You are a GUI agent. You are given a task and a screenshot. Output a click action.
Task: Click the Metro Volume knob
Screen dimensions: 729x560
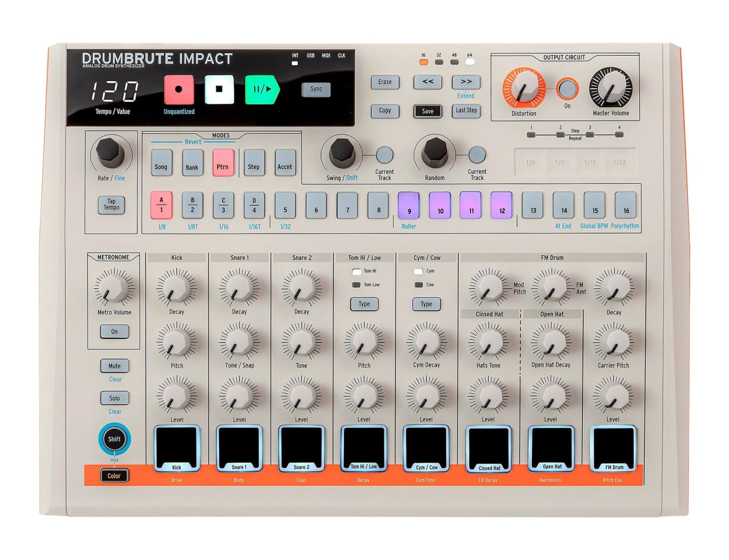click(x=114, y=288)
